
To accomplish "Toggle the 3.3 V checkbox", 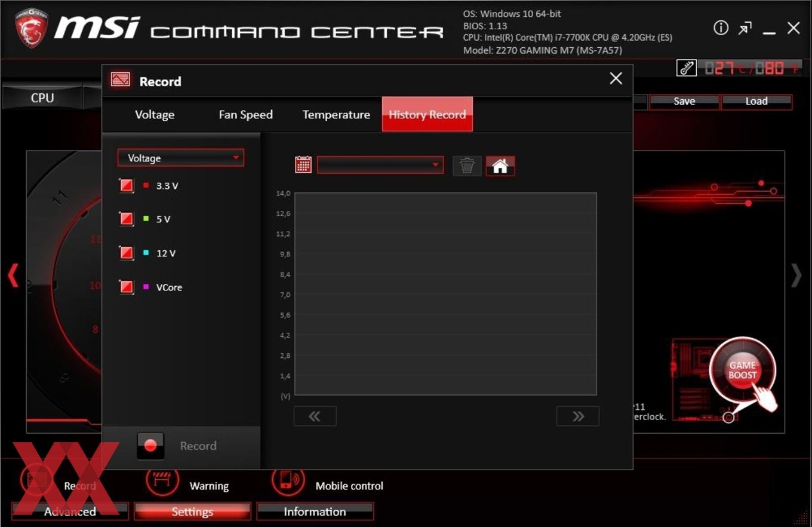I will (x=127, y=186).
